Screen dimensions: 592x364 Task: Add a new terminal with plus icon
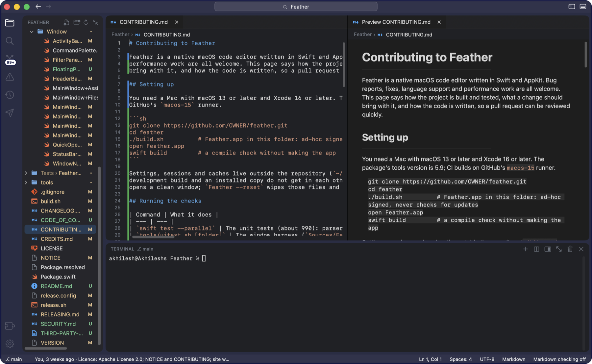point(525,249)
